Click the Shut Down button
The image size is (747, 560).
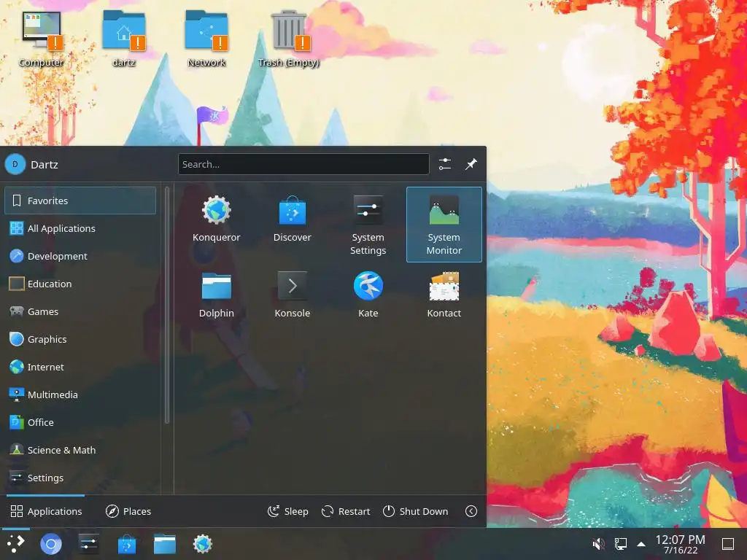415,511
